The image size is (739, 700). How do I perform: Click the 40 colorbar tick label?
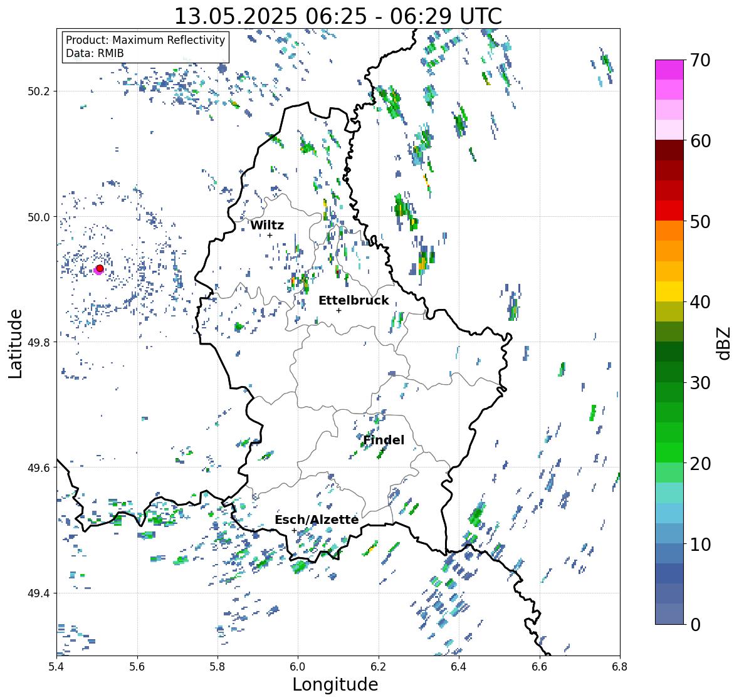tap(700, 302)
